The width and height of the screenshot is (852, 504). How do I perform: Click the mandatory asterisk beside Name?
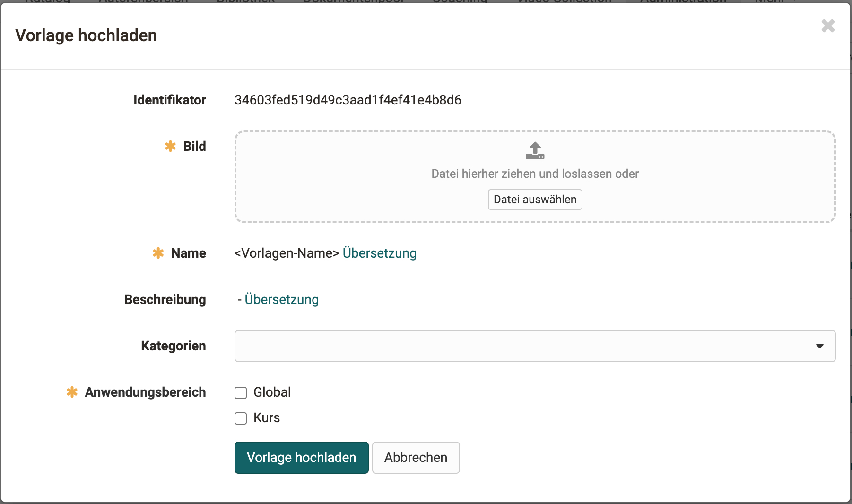tap(158, 253)
